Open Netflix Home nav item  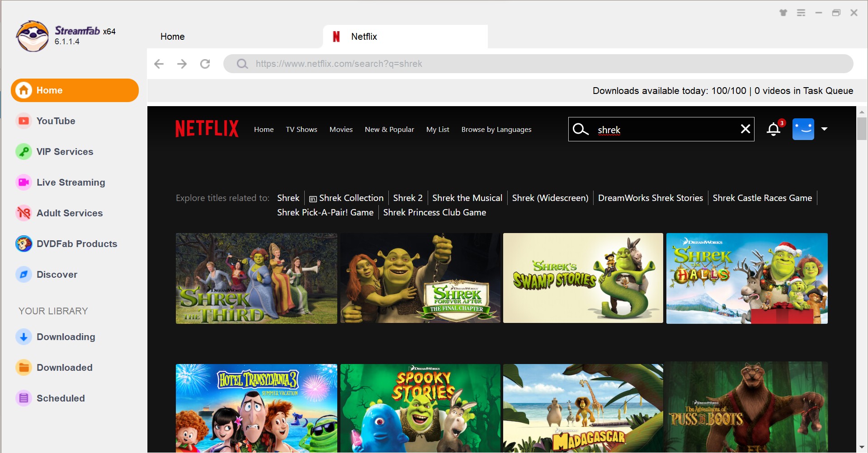[x=264, y=130]
